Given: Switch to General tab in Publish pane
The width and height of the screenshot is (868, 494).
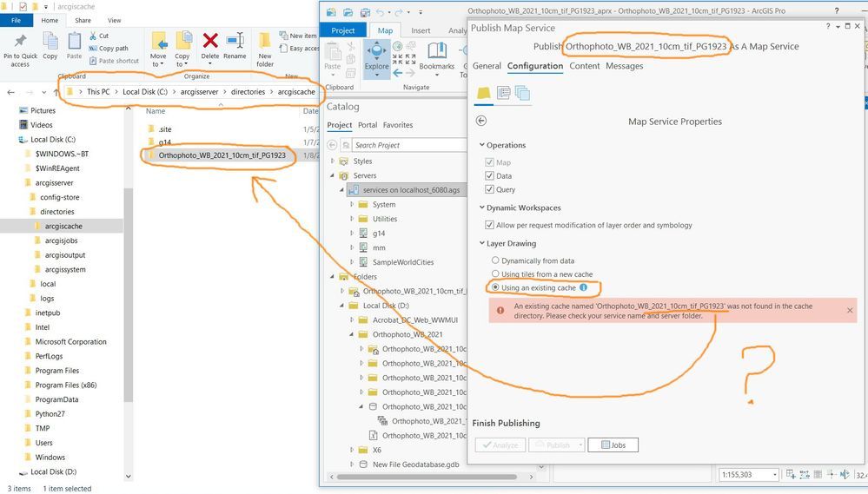Looking at the screenshot, I should 487,66.
